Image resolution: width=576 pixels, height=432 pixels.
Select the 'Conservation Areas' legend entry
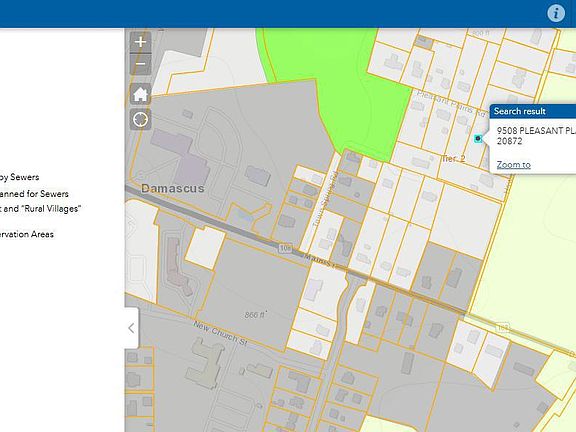(27, 234)
